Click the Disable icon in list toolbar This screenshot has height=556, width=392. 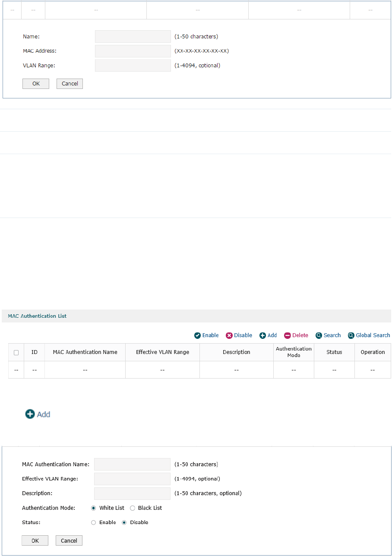pos(229,335)
